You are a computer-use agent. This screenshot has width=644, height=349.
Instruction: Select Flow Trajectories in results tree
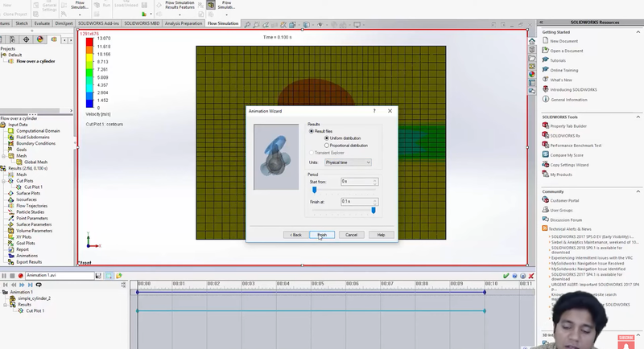pos(31,206)
